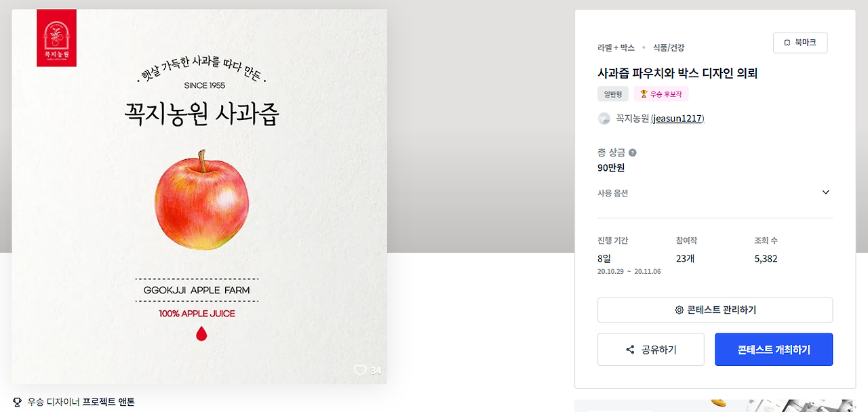Open the 사용 옵션 section label

612,193
